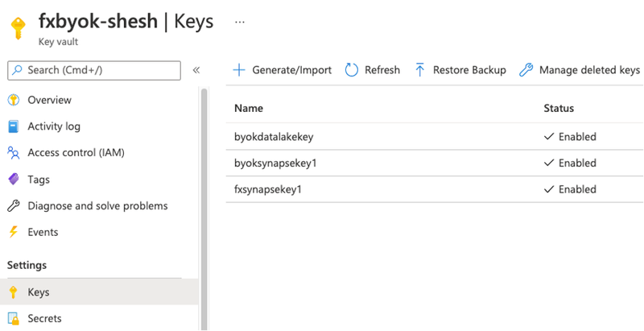Open Secrets under Settings
The image size is (644, 331).
tap(44, 319)
